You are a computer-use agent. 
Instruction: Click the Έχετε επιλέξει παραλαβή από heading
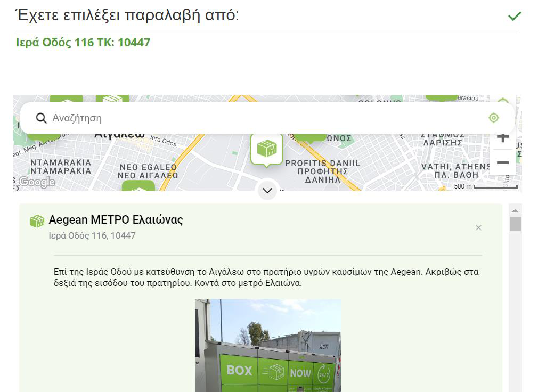(x=128, y=15)
